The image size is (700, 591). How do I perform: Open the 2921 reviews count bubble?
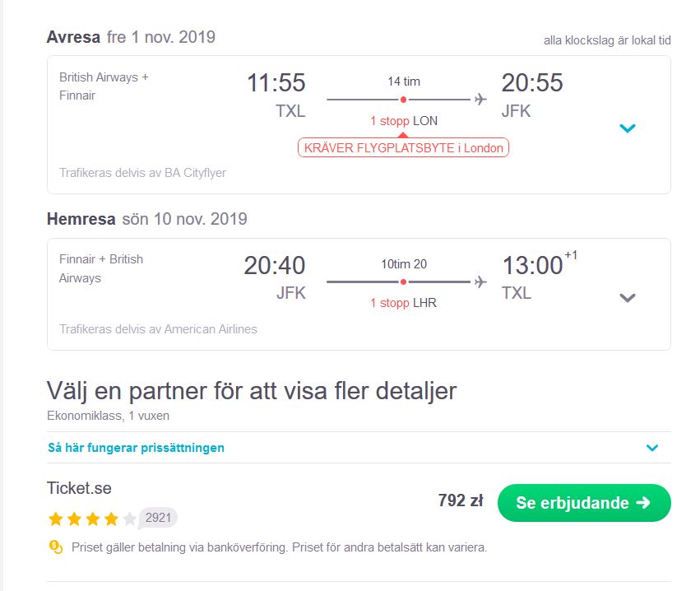[158, 518]
